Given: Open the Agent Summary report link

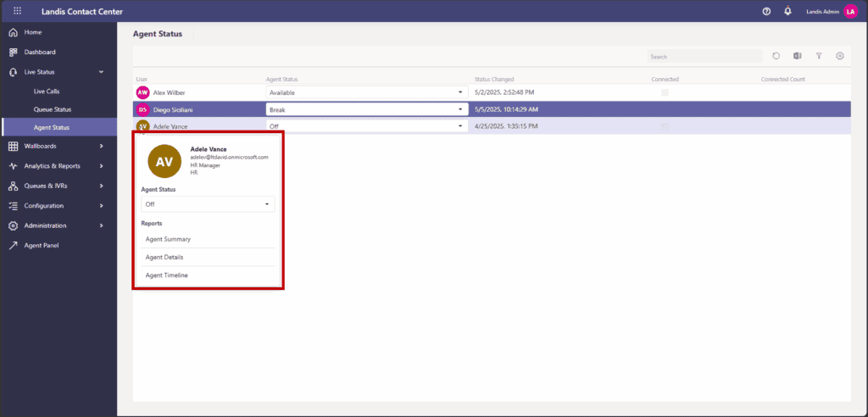Looking at the screenshot, I should (168, 239).
